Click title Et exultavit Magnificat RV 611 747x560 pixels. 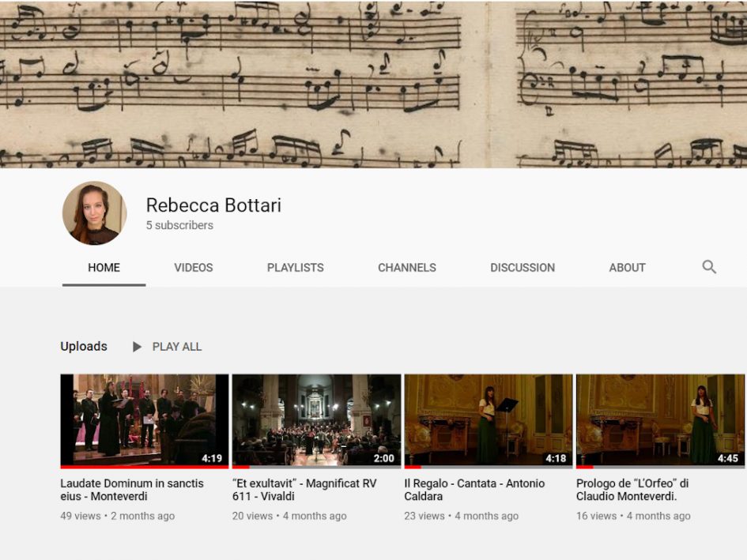click(304, 490)
